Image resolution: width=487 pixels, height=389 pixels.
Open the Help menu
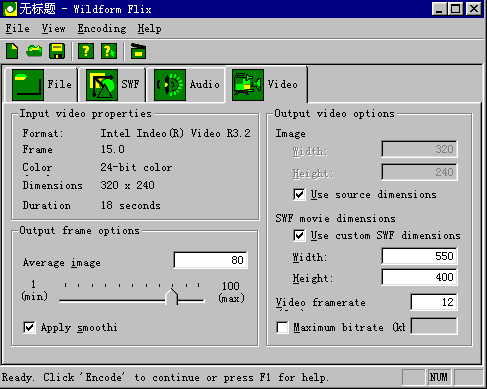pos(149,29)
